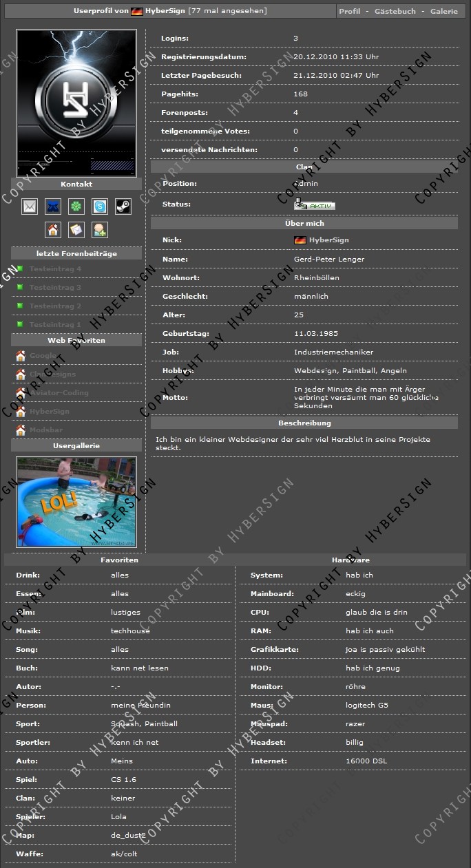Visit the Aviator-Coding web favorite
This screenshot has height=868, width=471.
(59, 393)
